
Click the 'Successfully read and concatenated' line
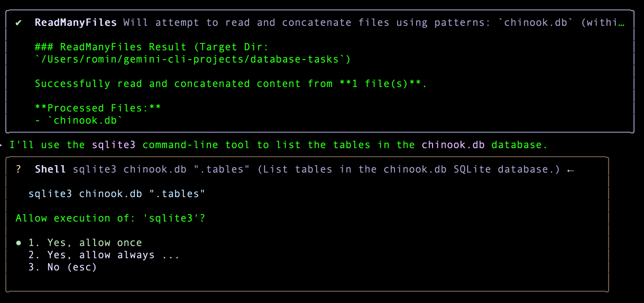(x=230, y=84)
